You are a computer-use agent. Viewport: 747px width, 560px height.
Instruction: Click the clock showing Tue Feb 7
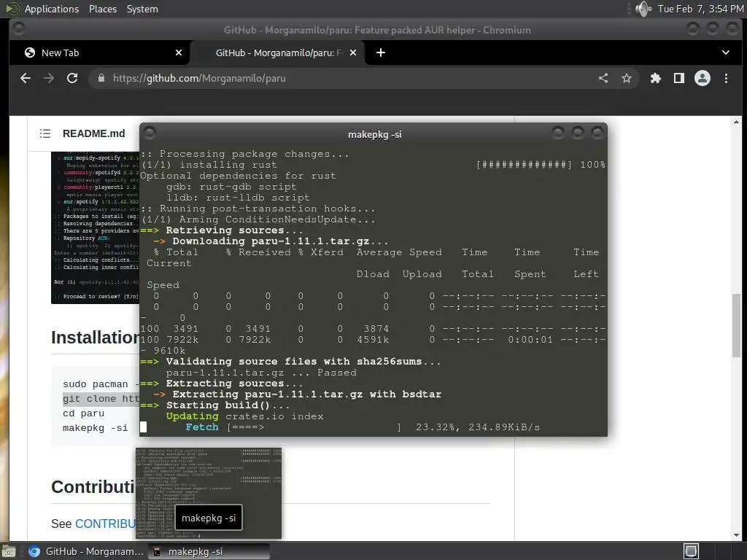pyautogui.click(x=700, y=9)
